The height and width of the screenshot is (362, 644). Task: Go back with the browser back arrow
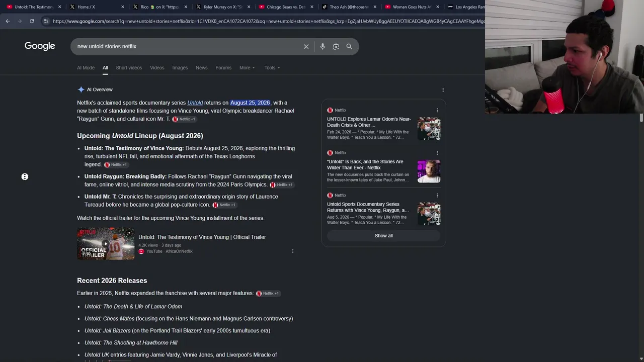point(8,21)
